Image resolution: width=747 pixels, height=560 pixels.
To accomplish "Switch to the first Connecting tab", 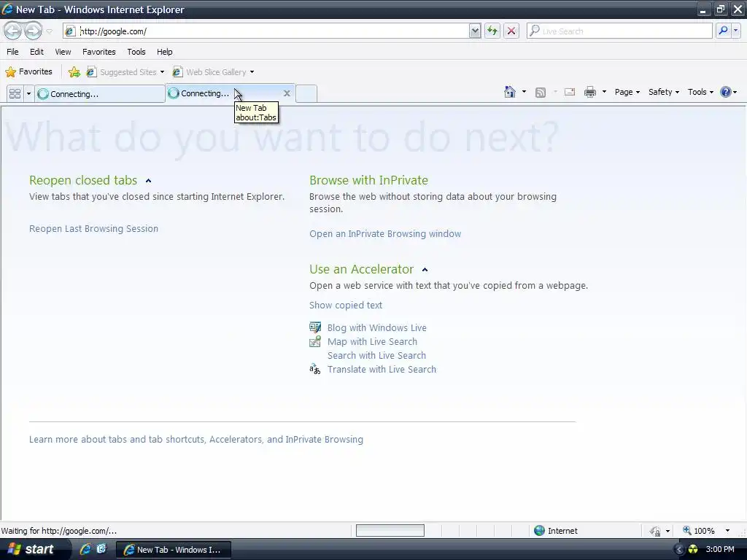I will point(100,94).
